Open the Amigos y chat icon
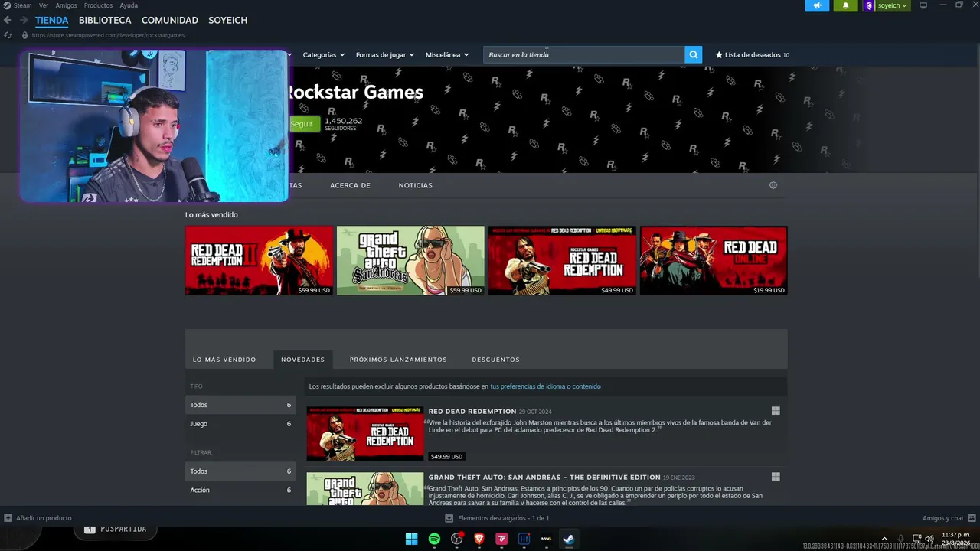The image size is (980, 551). [x=972, y=518]
